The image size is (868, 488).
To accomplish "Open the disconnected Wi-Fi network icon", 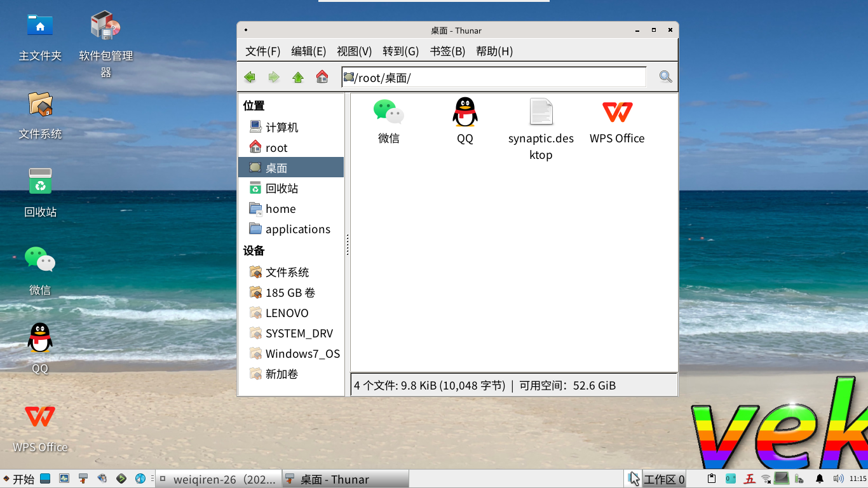I will [766, 478].
